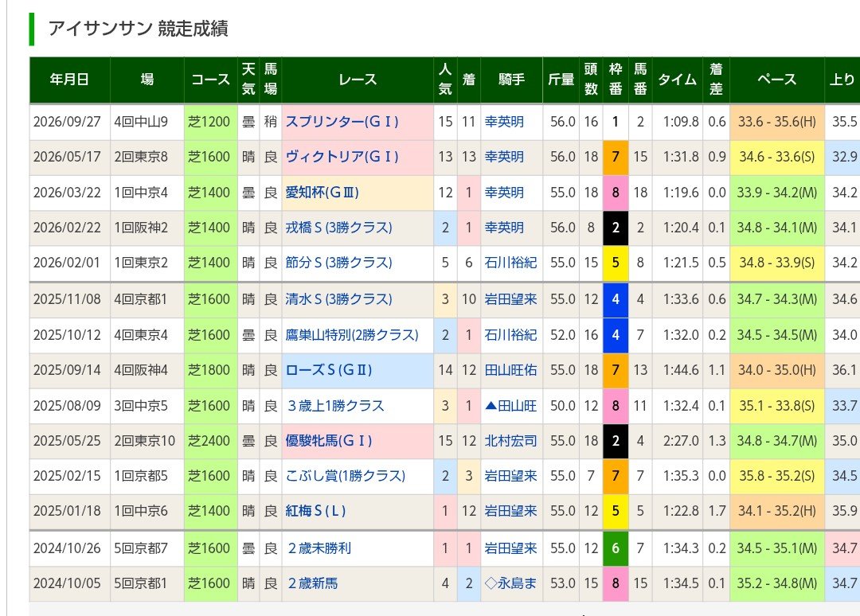Select the course cell 芝1800
Screen dimensions: 860x616
click(x=209, y=370)
